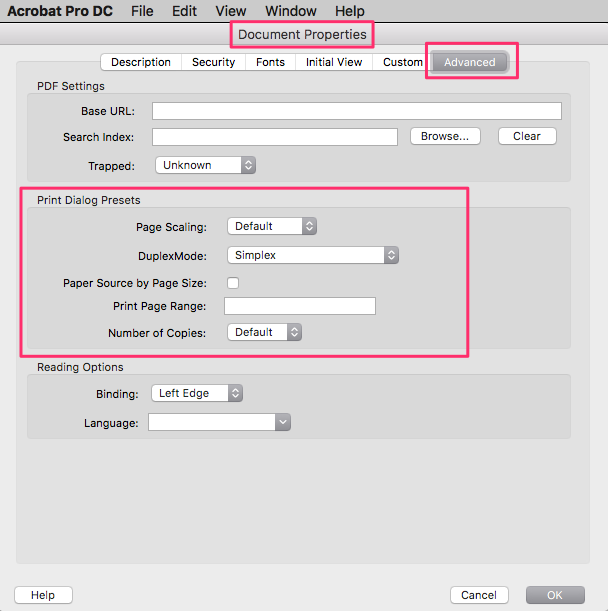Open the View menu

pos(231,11)
